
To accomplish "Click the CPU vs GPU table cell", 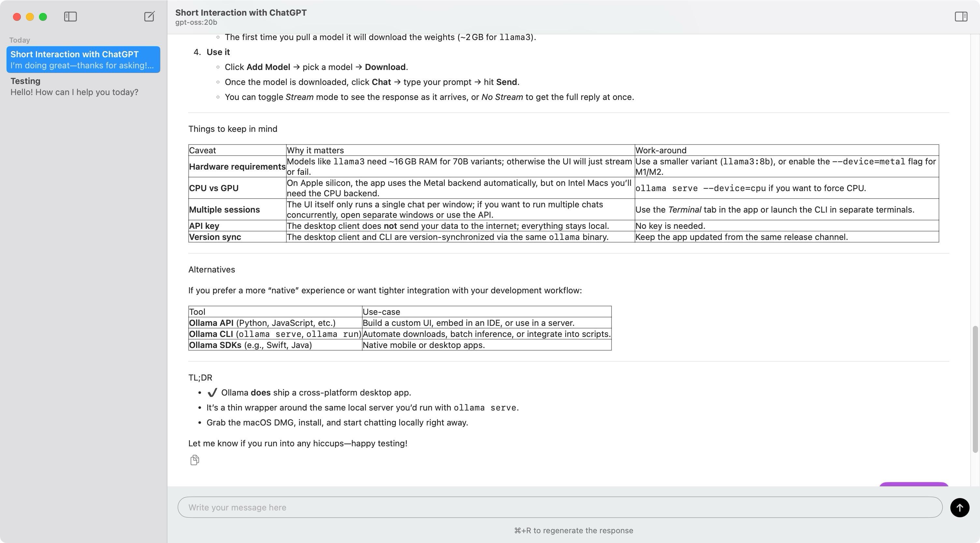I will pyautogui.click(x=238, y=188).
